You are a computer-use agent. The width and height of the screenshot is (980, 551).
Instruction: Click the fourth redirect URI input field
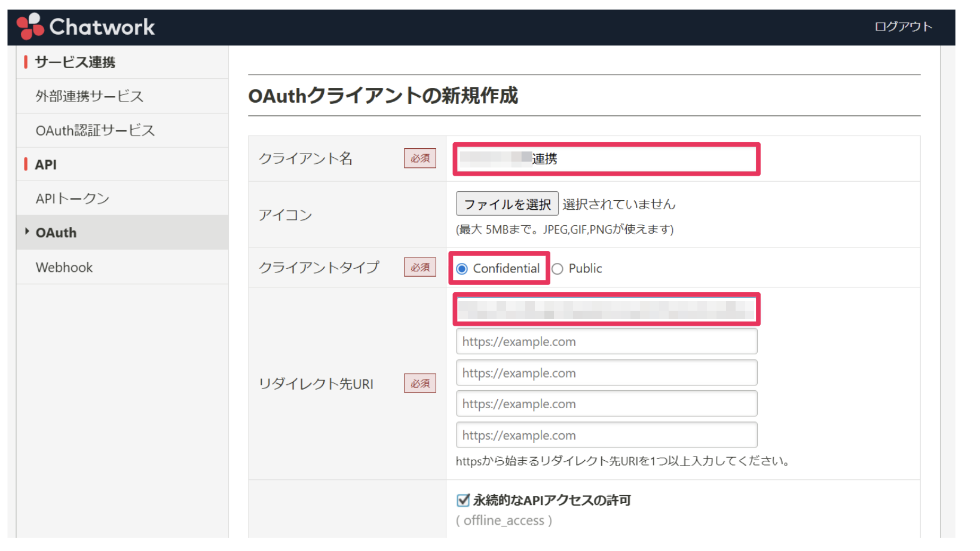607,404
